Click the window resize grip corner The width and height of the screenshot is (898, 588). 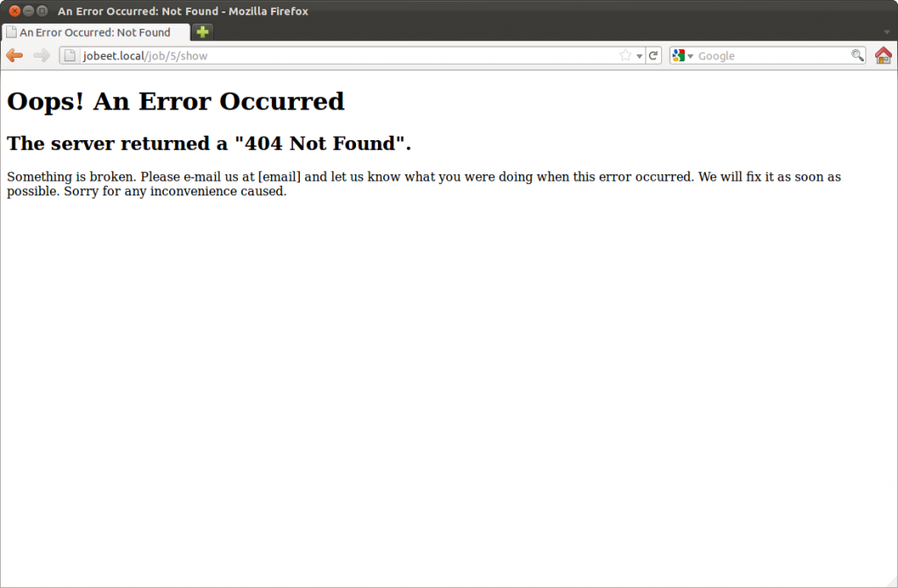click(x=891, y=582)
